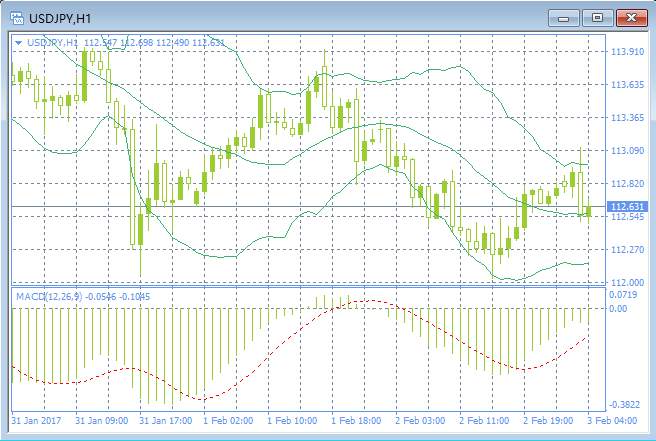
Task: Click the 31 Jan 2017 time label
Action: 36,420
